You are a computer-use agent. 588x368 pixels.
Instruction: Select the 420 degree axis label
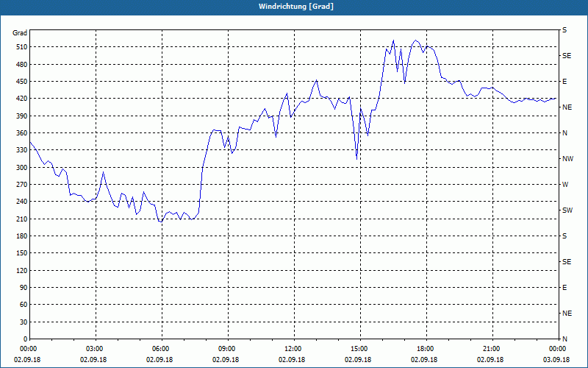click(x=21, y=99)
